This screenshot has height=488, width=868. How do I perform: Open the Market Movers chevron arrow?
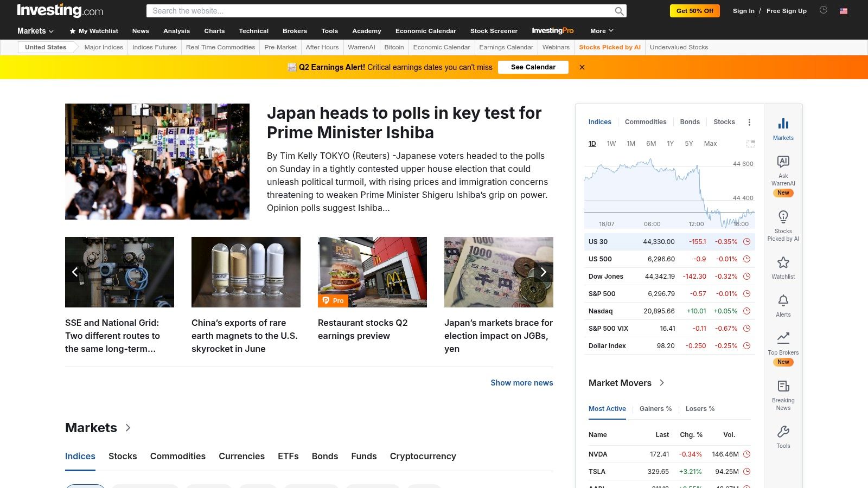click(x=662, y=383)
